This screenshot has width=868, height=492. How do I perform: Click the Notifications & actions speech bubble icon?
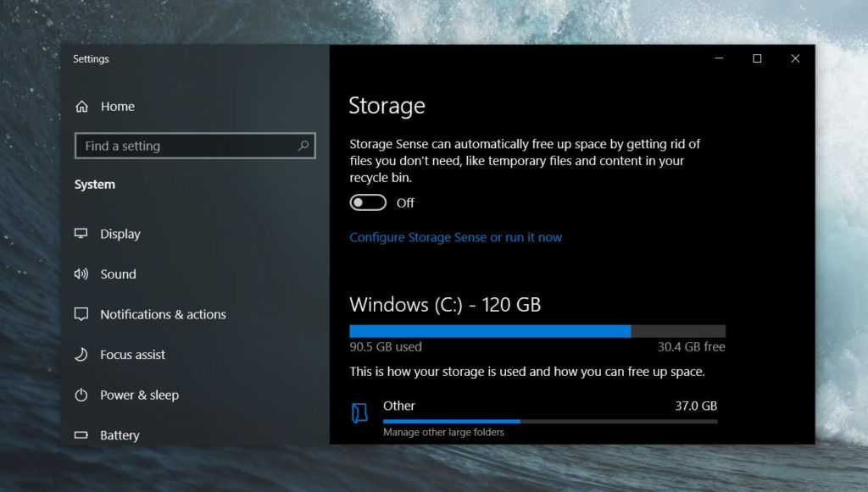[81, 314]
